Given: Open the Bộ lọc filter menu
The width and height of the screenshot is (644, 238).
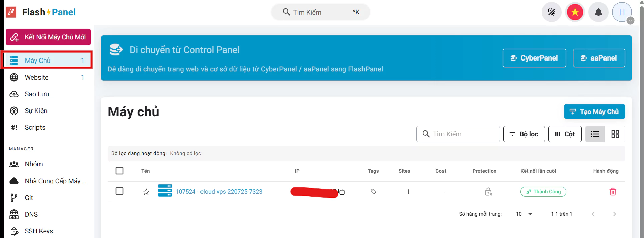Looking at the screenshot, I should pos(524,134).
